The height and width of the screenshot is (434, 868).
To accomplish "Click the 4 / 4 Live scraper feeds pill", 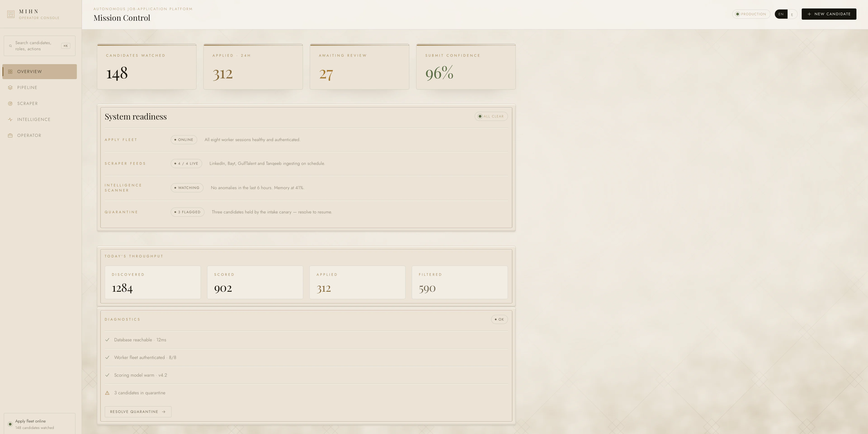I will [x=186, y=164].
